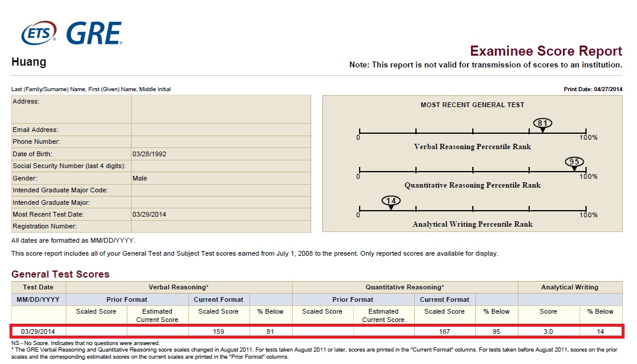Viewport: 637px width, 364px height.
Task: Click the Quantitative Reasoning Percentile Rank caption
Action: coord(472,185)
